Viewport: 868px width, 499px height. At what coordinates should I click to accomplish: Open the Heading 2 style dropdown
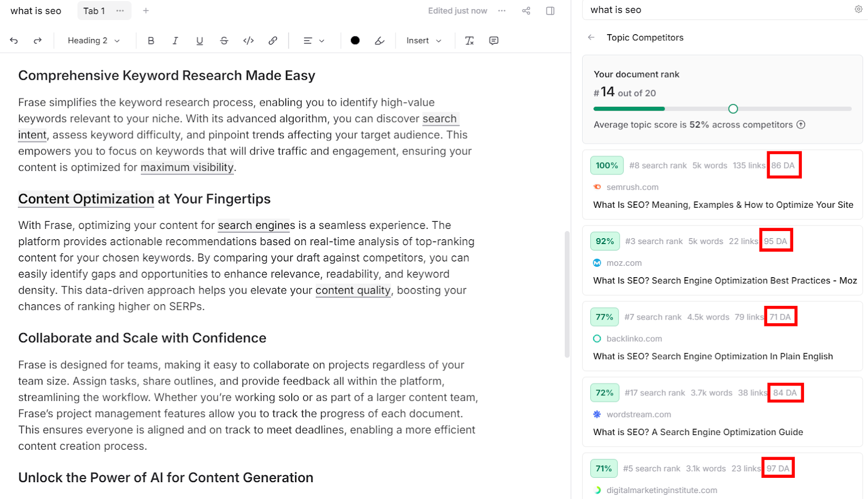(93, 41)
